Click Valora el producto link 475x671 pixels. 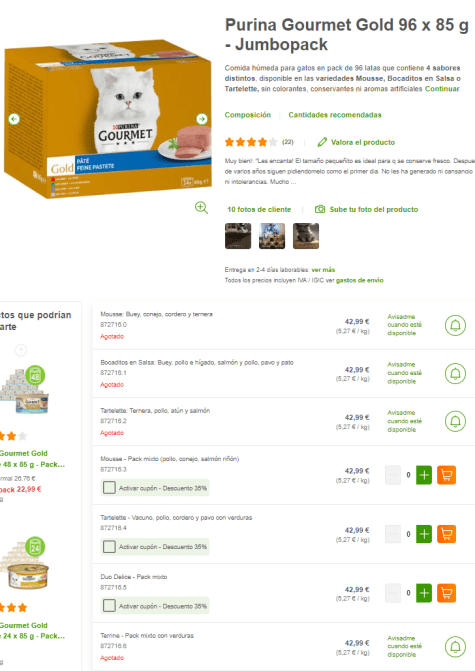pos(356,142)
